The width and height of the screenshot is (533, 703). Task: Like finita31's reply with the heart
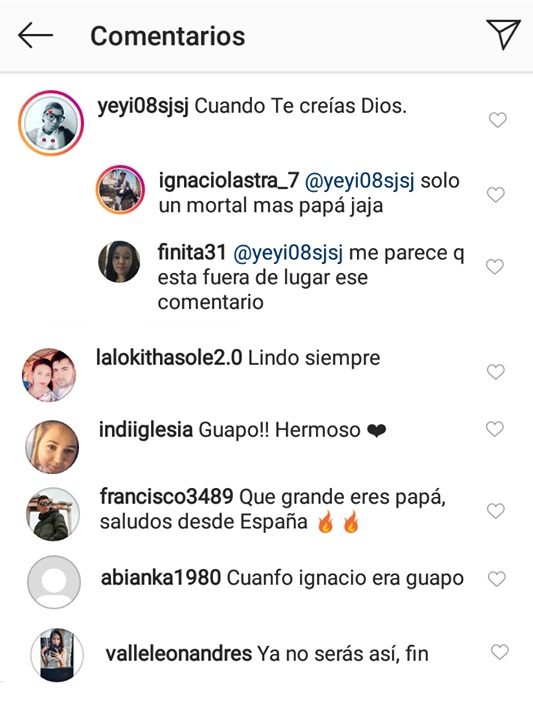pyautogui.click(x=495, y=267)
